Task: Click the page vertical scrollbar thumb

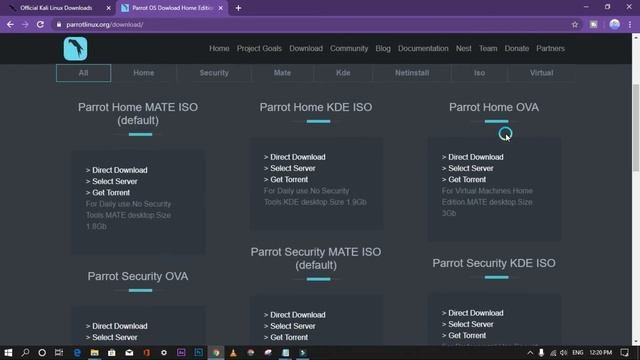Action: (636, 127)
